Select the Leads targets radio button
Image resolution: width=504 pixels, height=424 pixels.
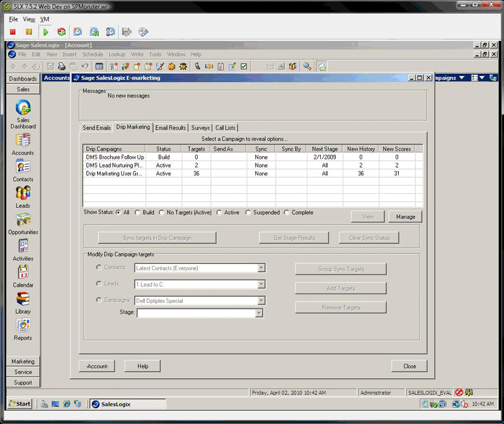point(99,284)
